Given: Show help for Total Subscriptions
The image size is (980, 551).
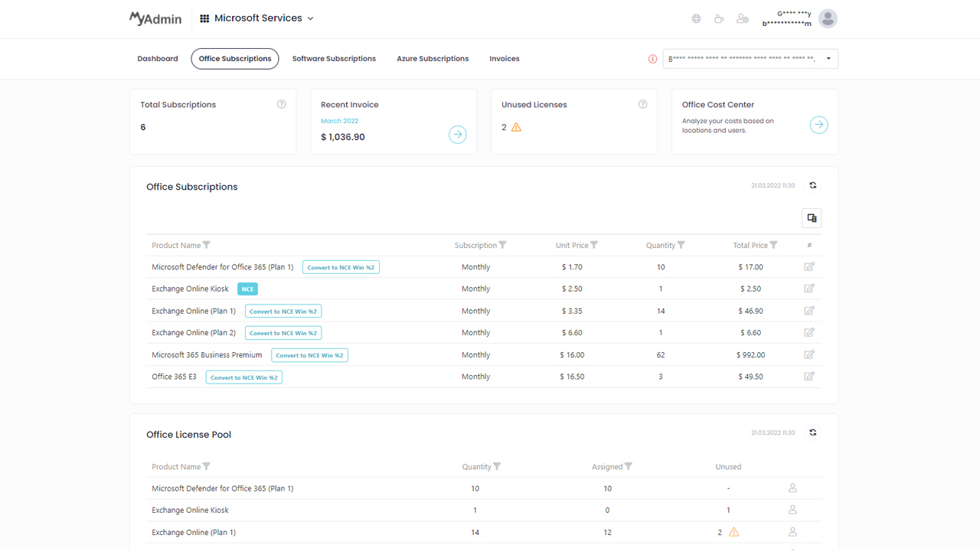Looking at the screenshot, I should (281, 104).
